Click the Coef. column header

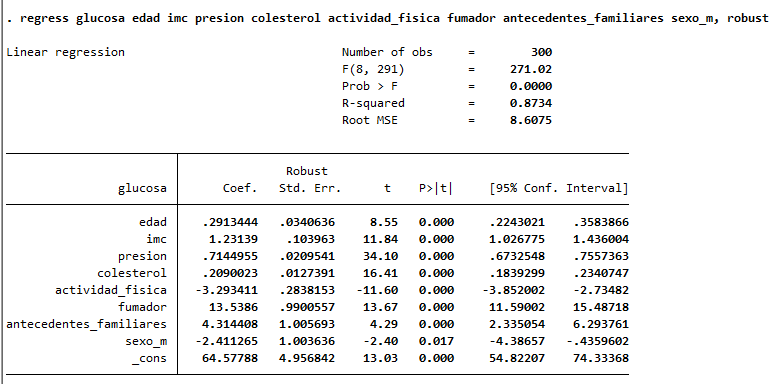pos(240,189)
